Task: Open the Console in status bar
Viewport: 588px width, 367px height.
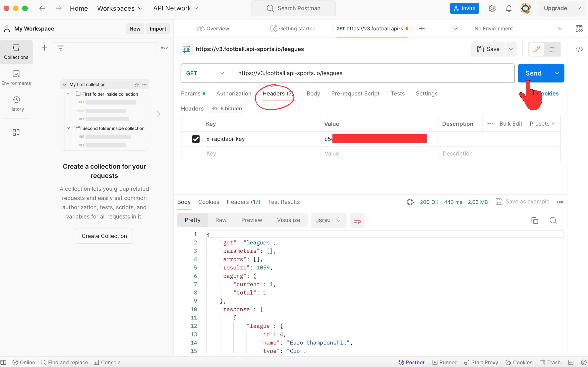Action: click(x=107, y=362)
